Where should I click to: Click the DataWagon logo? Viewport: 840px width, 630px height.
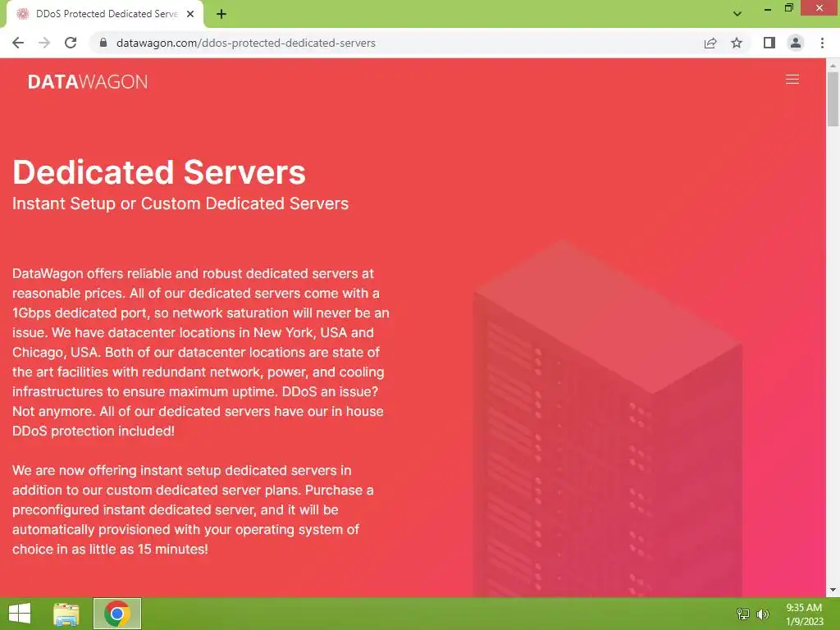(88, 81)
